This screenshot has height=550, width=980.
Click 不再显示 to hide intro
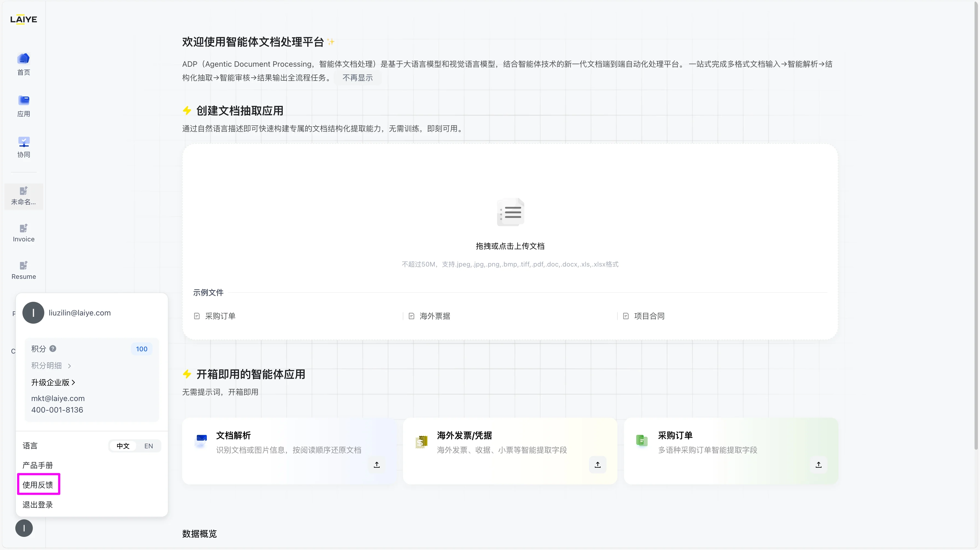[358, 78]
